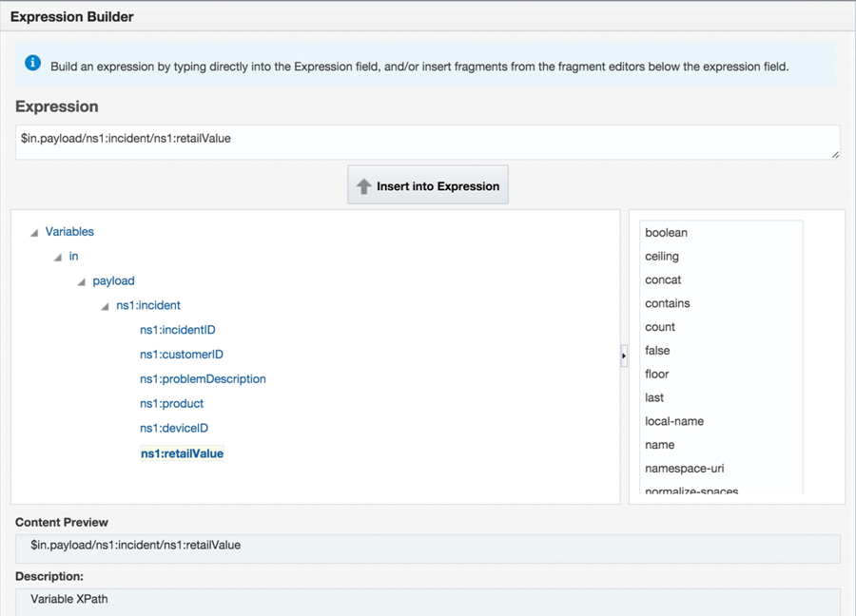The width and height of the screenshot is (856, 616).
Task: Select ns1:customerID element
Action: pos(181,355)
